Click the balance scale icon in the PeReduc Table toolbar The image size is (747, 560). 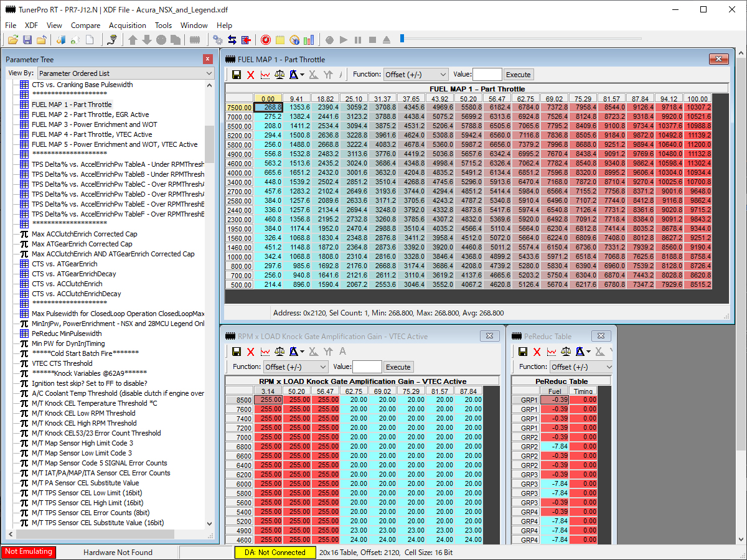coord(566,352)
